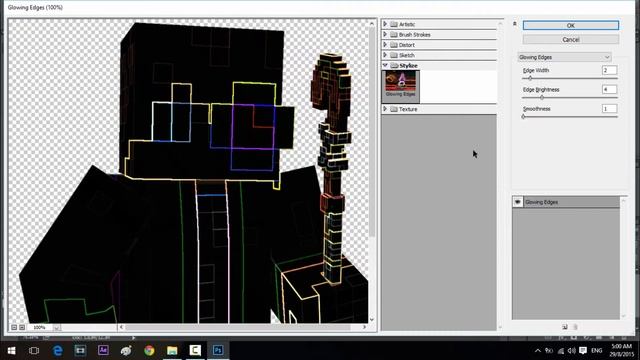Click the Edge Brightness slider track
The width and height of the screenshot is (640, 360).
click(x=570, y=97)
